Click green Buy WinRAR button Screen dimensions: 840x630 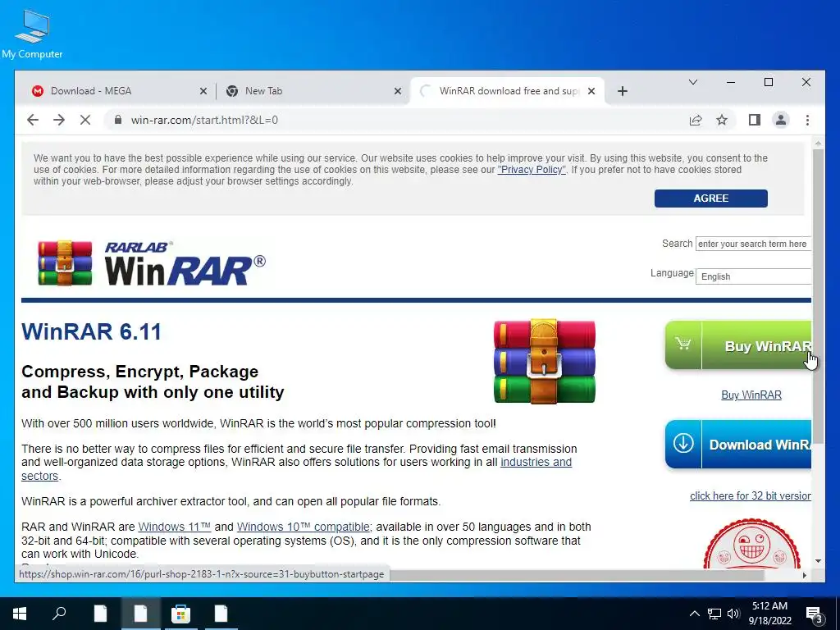pyautogui.click(x=738, y=345)
